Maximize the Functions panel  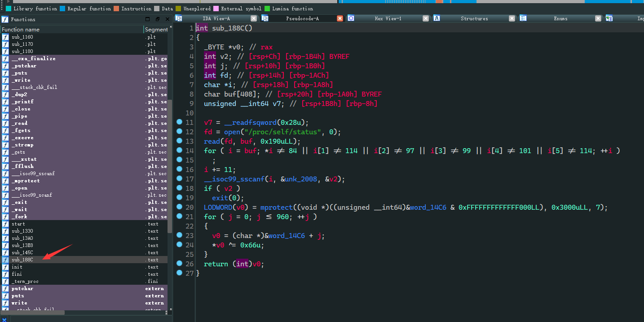click(x=148, y=19)
